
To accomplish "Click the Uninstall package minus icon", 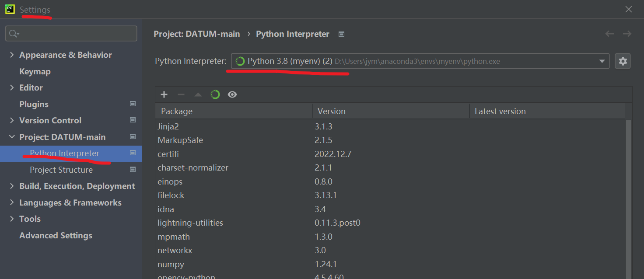I will click(181, 94).
